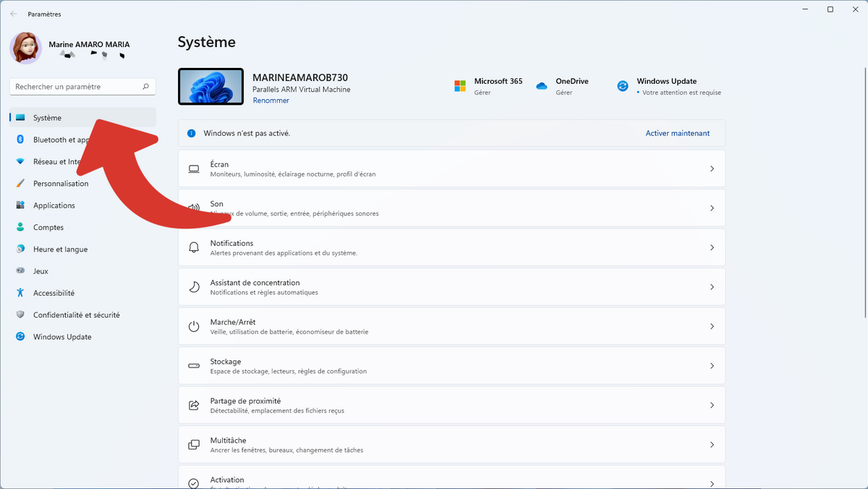Click Votre attention est requise text
868x489 pixels.
point(681,93)
